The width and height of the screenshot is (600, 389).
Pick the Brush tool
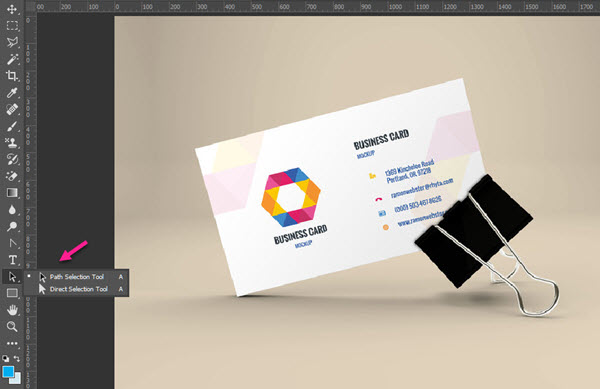pos(12,126)
